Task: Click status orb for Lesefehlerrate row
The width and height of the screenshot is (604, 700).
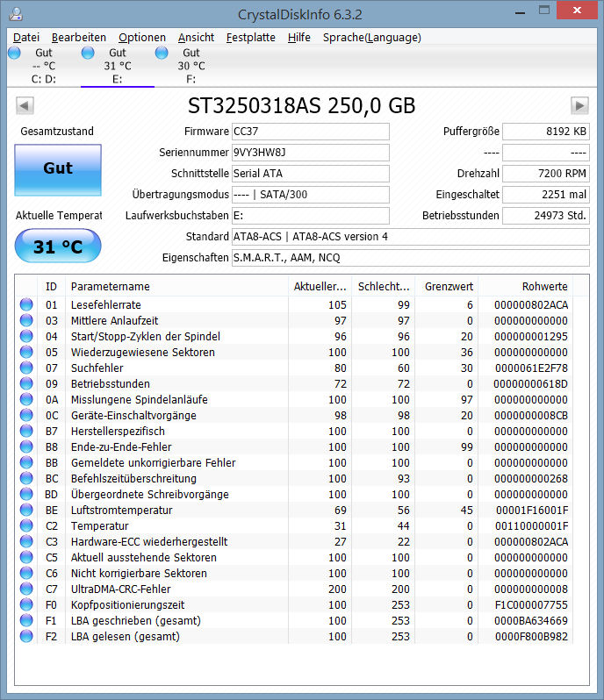Action: (x=26, y=304)
